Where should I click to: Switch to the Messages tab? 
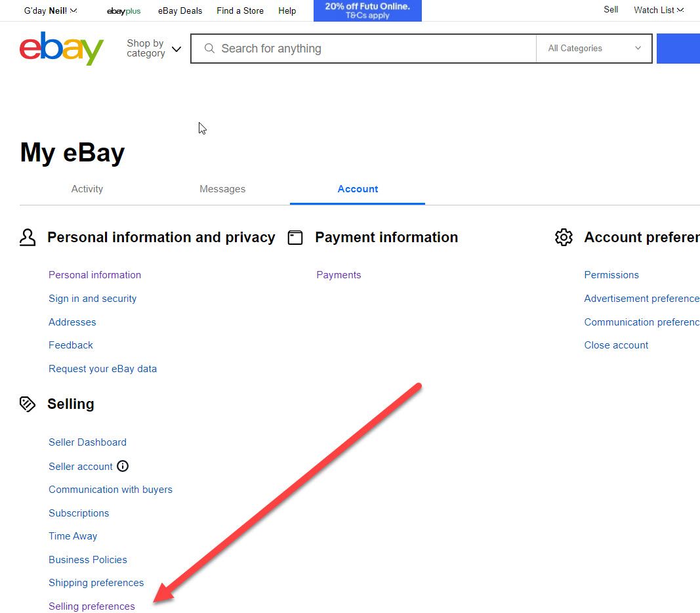pos(222,189)
